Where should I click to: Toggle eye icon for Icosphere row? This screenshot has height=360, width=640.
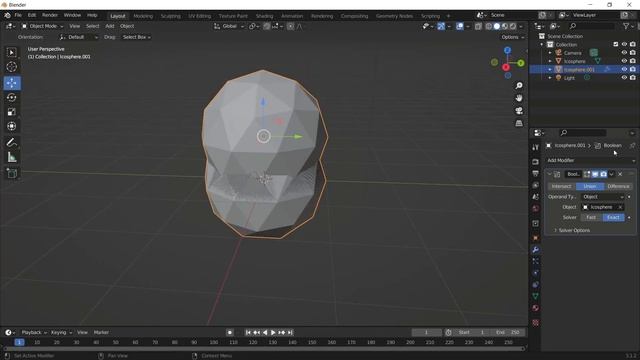624,61
